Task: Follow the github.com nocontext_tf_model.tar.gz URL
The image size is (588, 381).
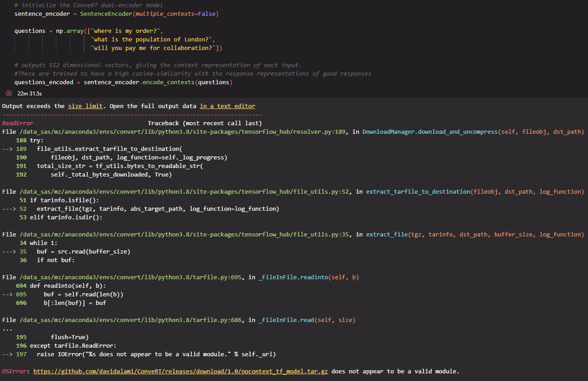Action: [x=181, y=372]
